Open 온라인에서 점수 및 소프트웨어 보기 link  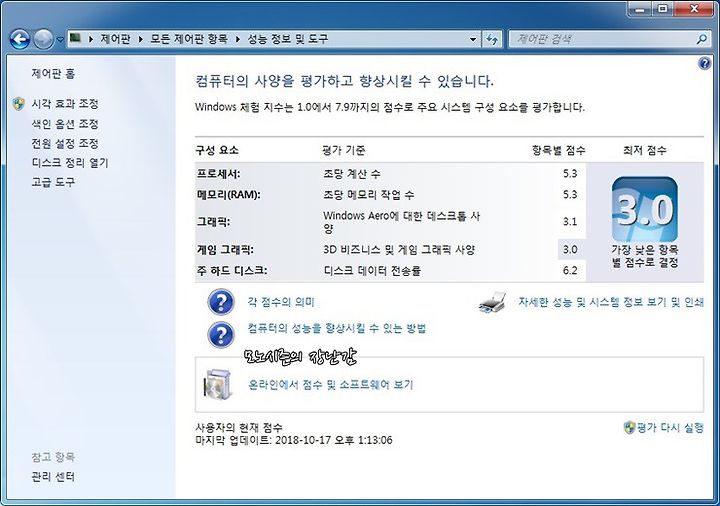[x=331, y=384]
